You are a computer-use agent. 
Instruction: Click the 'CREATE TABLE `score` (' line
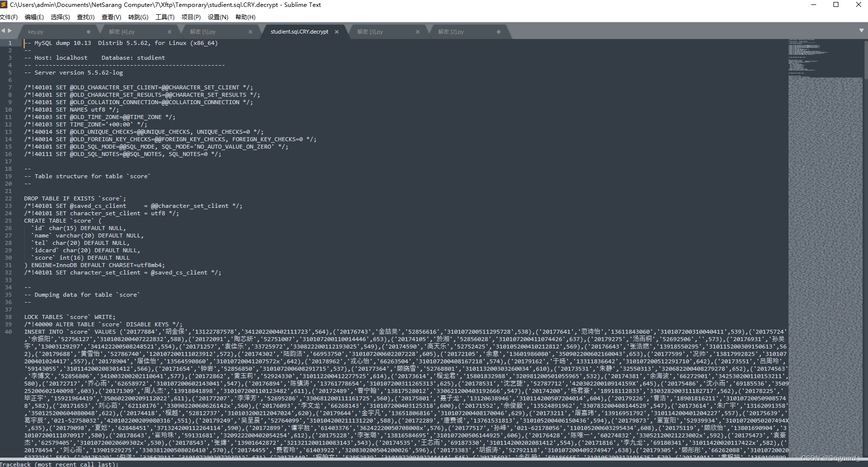pos(63,221)
